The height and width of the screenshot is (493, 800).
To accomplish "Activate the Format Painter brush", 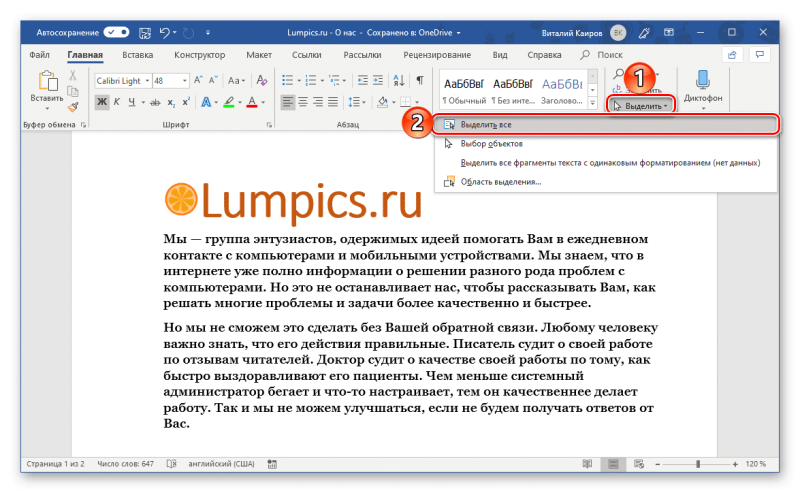I will pyautogui.click(x=73, y=107).
